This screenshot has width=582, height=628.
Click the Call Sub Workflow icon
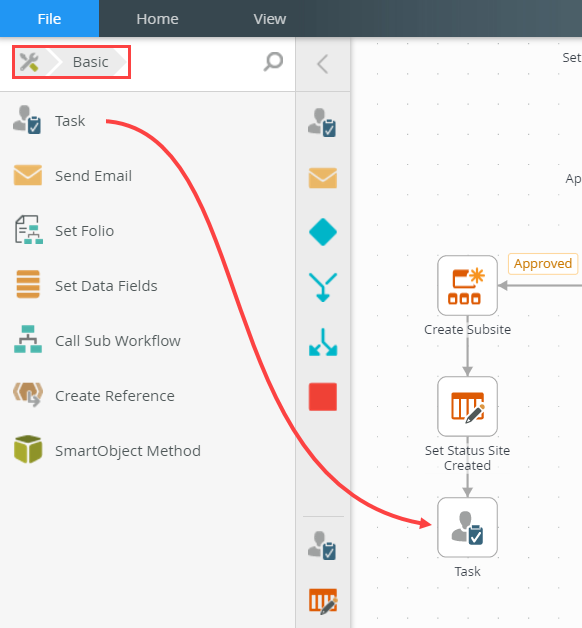(28, 339)
